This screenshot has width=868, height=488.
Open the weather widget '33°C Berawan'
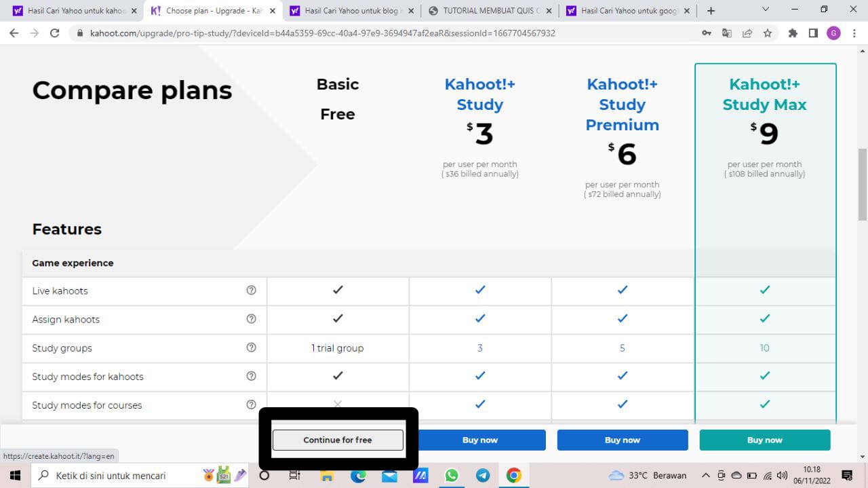pyautogui.click(x=648, y=475)
